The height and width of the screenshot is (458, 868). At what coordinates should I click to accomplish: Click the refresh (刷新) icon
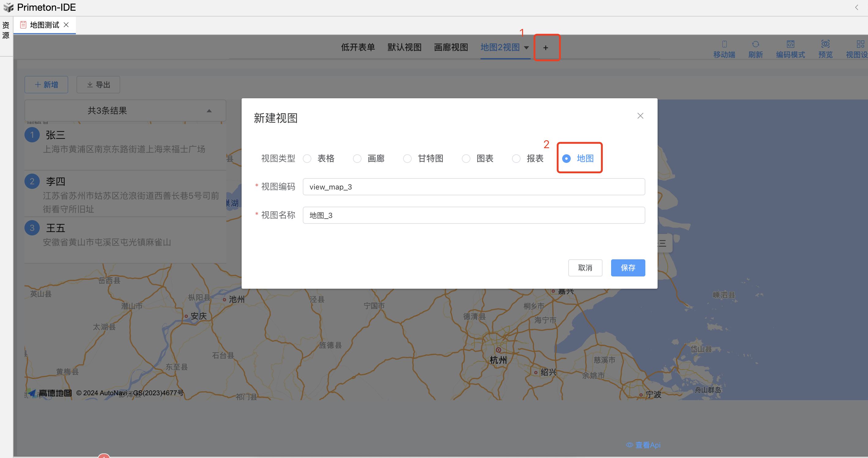pos(755,44)
